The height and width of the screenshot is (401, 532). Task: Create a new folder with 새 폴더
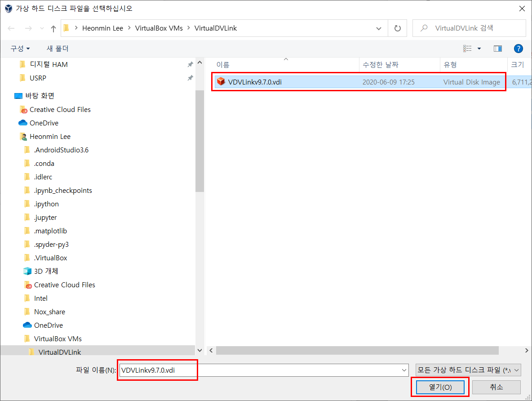pos(58,49)
